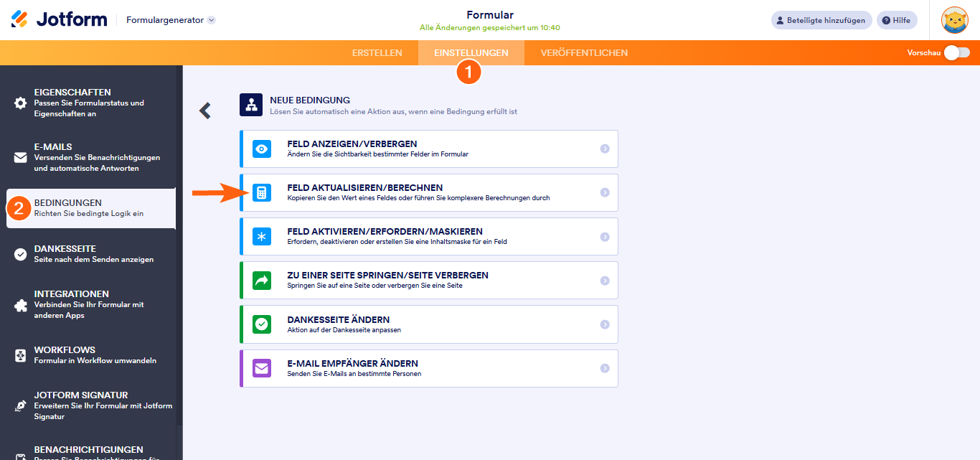980x460 pixels.
Task: Select DANKESSEITE ÄNDERN condition
Action: point(429,324)
